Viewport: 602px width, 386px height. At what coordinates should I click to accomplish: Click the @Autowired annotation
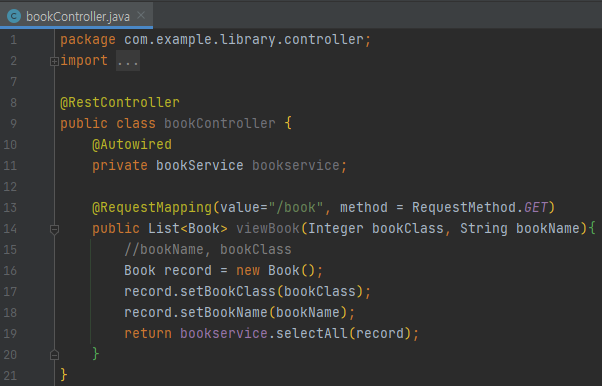[132, 145]
